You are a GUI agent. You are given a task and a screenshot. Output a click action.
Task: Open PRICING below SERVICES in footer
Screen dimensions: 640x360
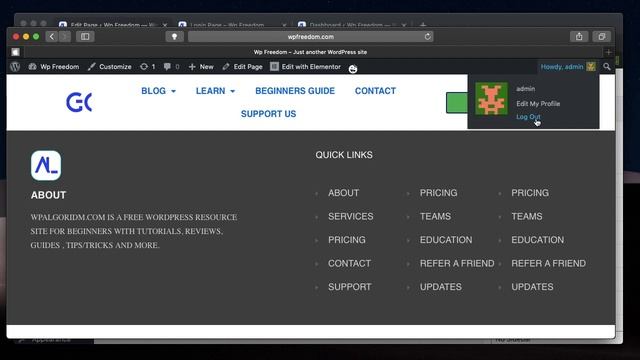347,240
